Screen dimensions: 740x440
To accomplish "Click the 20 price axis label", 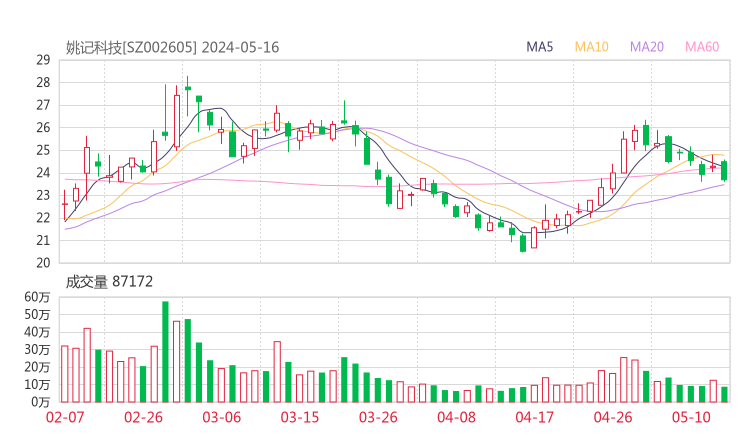I will (x=43, y=262).
